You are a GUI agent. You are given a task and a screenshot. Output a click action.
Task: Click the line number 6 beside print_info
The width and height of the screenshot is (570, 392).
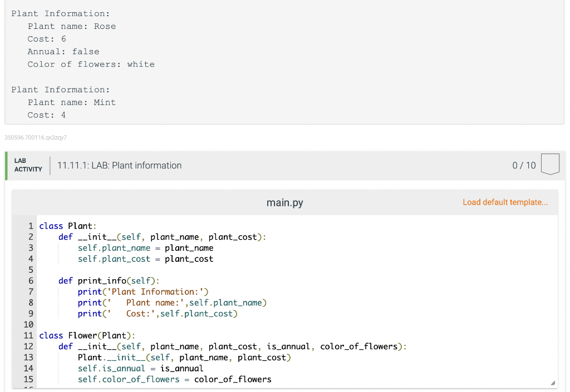[x=30, y=280]
